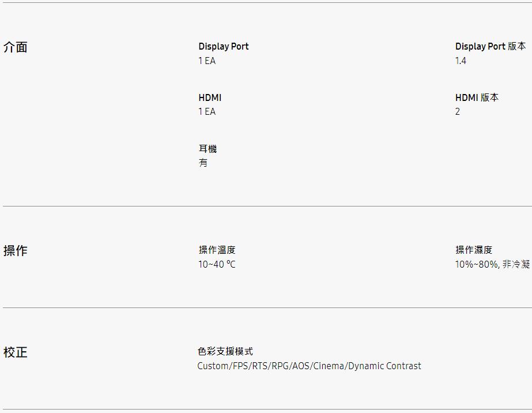
Task: Click the 操作溫度 label
Action: [x=217, y=250]
